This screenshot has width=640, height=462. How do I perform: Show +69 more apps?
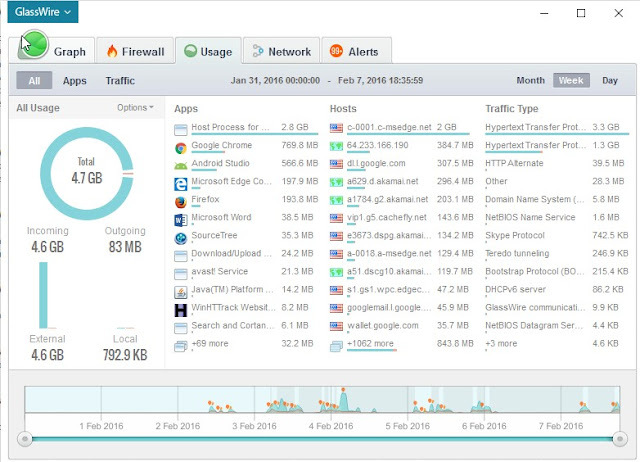[x=210, y=344]
